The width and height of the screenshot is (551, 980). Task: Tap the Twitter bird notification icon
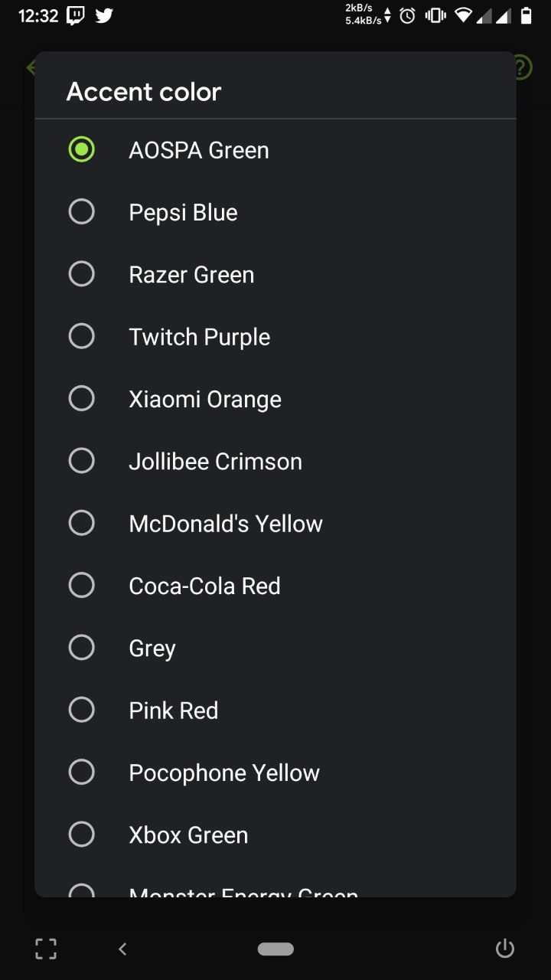click(104, 15)
